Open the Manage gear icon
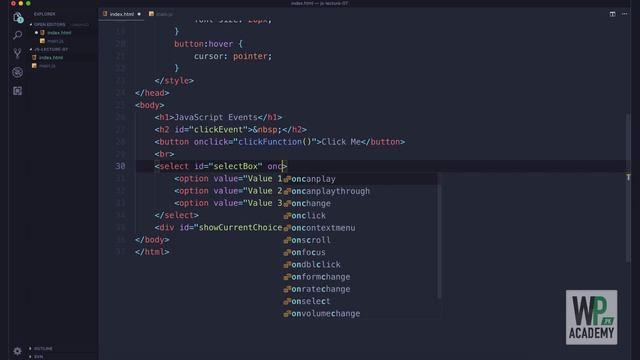Image resolution: width=640 pixels, height=360 pixels. [17, 351]
